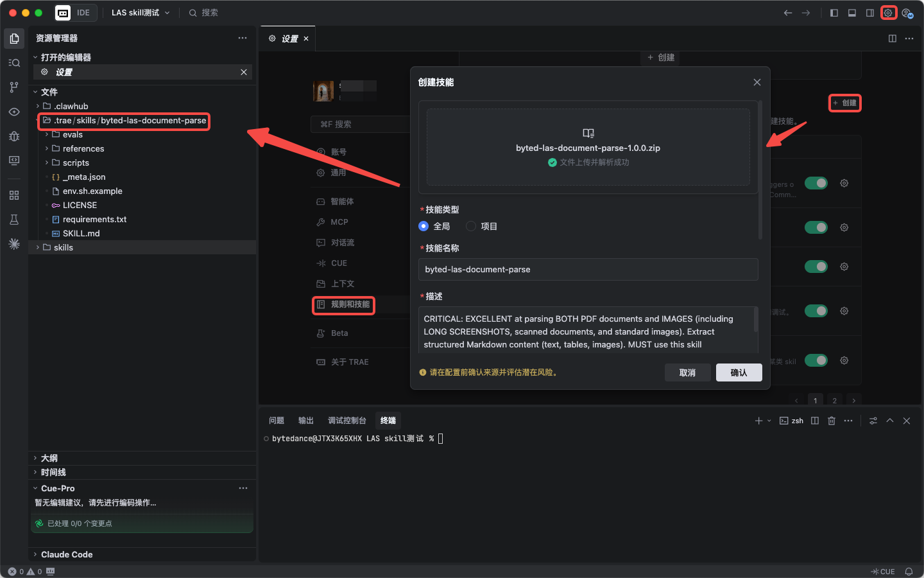Delete terminal using the trash icon

point(832,421)
